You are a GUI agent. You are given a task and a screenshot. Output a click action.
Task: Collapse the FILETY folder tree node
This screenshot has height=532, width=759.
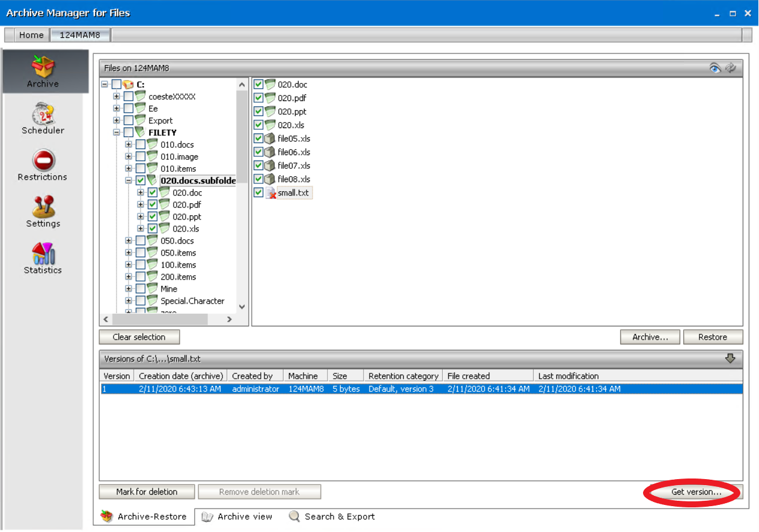117,132
